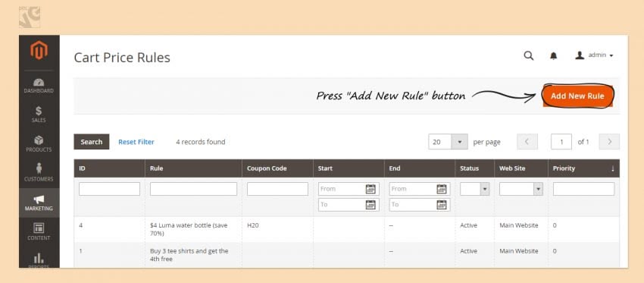Click the H20 coupon code cell

253,225
